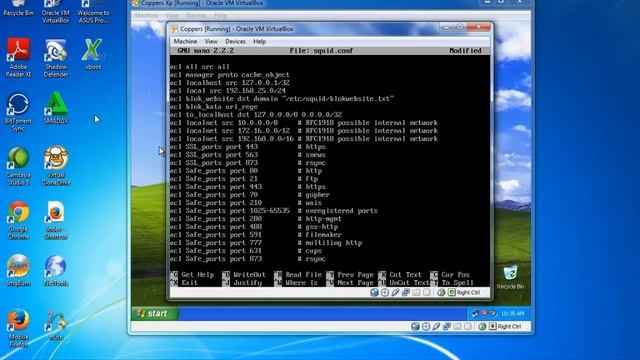Image resolution: width=640 pixels, height=360 pixels.
Task: Select ImgBurn desktop icon
Action: pyautogui.click(x=18, y=270)
